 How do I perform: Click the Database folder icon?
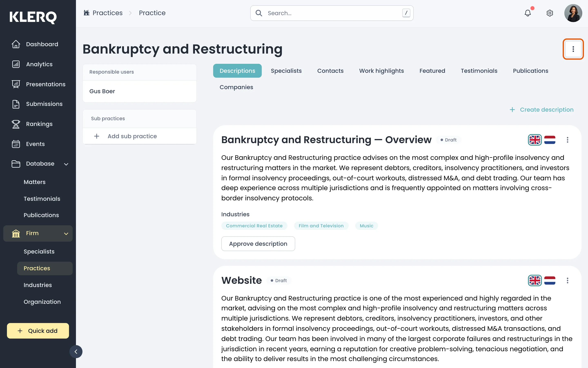16,164
